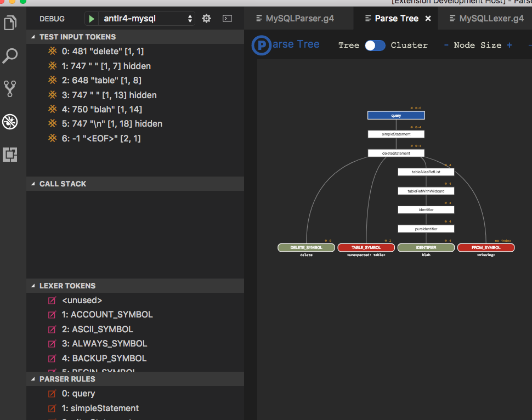This screenshot has height=420, width=532.
Task: Open the Explorer icon in activity bar
Action: [10, 24]
